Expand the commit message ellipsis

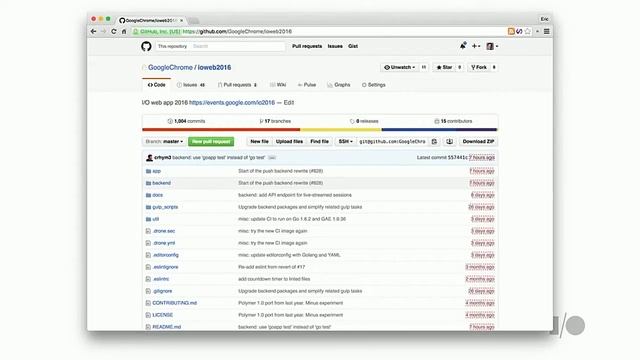[272, 158]
